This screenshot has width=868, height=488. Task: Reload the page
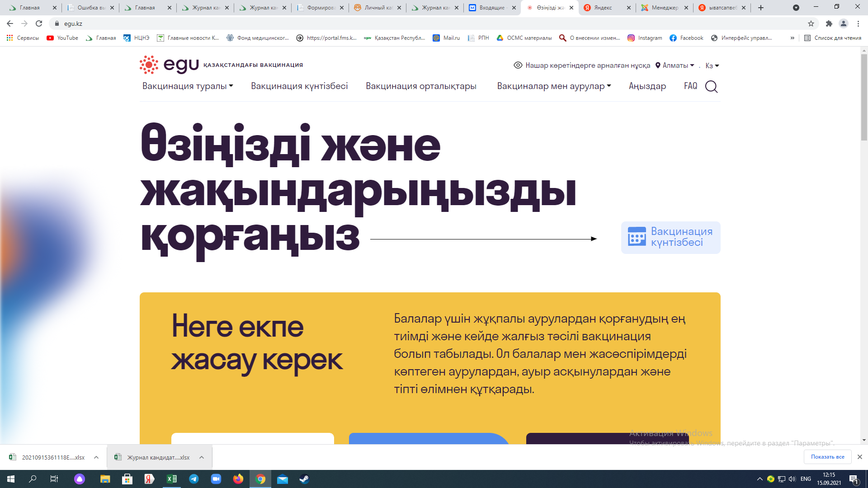[39, 23]
